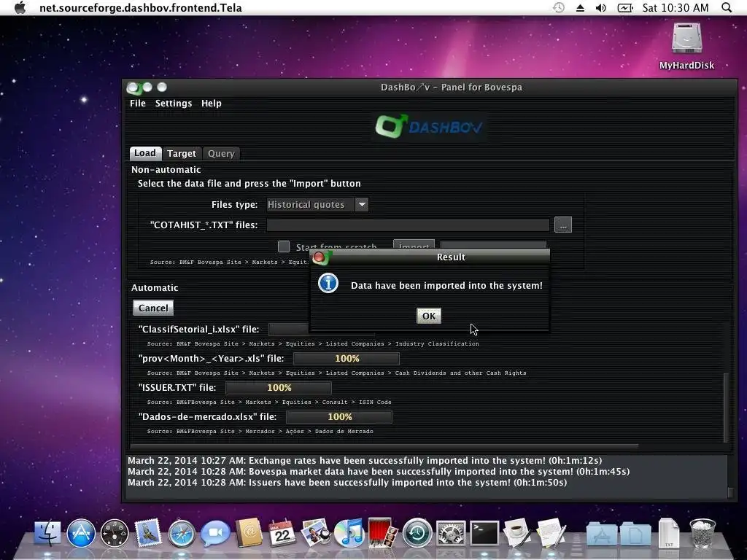Open TextEdit in the dock
The image size is (747, 560).
[x=551, y=533]
